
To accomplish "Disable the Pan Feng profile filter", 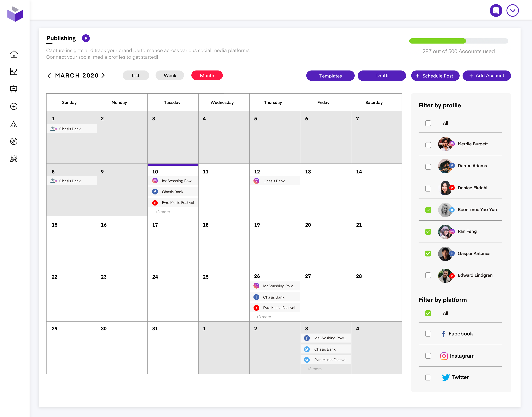I will click(428, 232).
